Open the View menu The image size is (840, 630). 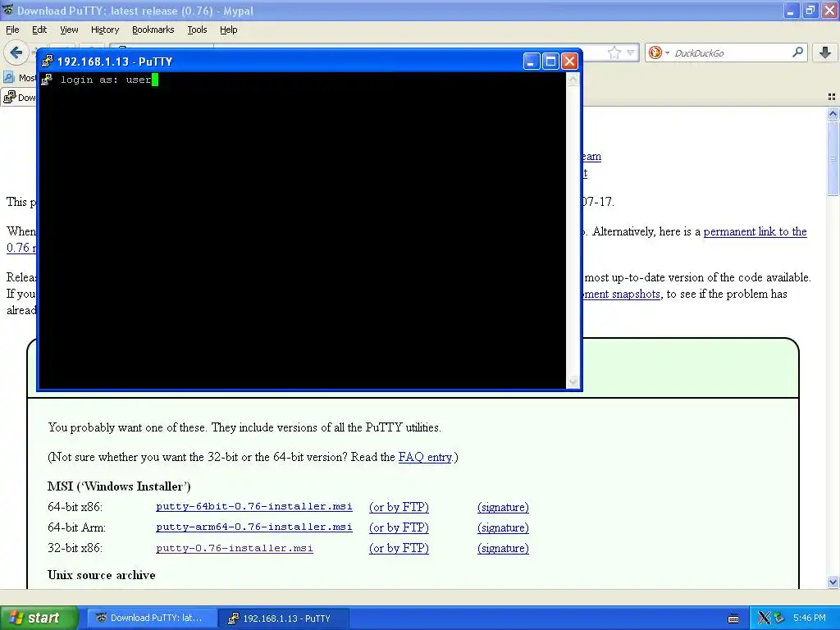click(69, 30)
